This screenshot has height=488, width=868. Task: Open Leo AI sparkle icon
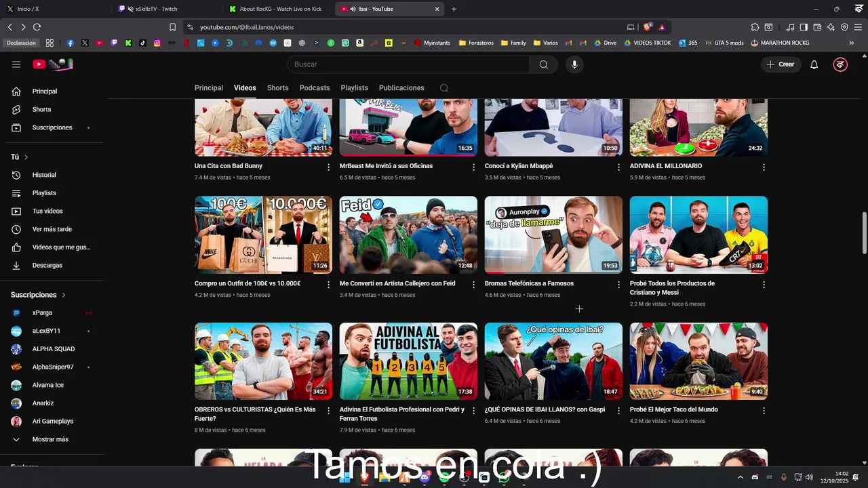[x=831, y=27]
